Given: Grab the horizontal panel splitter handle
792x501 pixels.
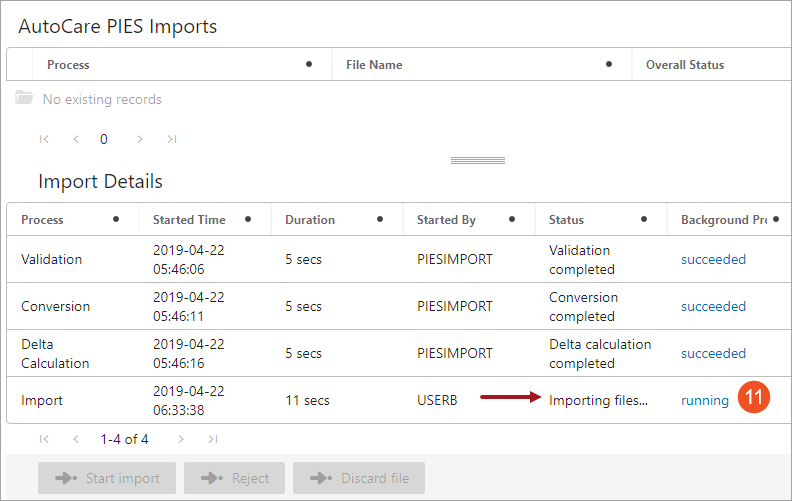Looking at the screenshot, I should (478, 161).
